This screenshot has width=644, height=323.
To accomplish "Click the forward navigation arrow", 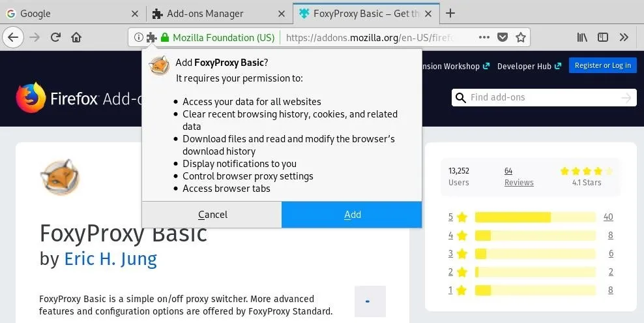I will tap(35, 37).
